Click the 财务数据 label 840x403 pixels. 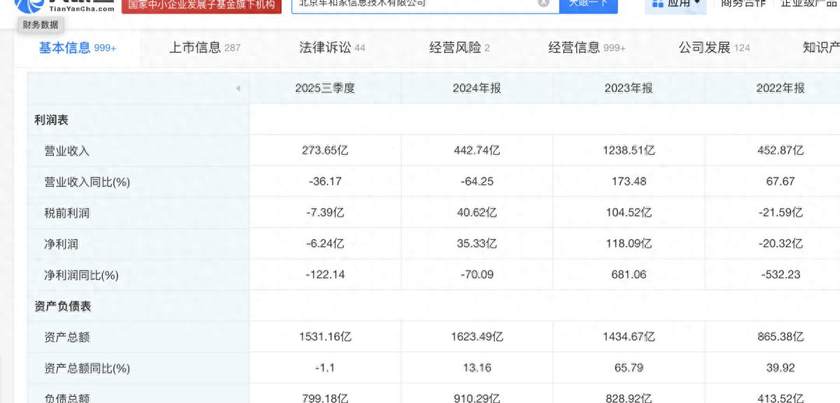point(41,24)
